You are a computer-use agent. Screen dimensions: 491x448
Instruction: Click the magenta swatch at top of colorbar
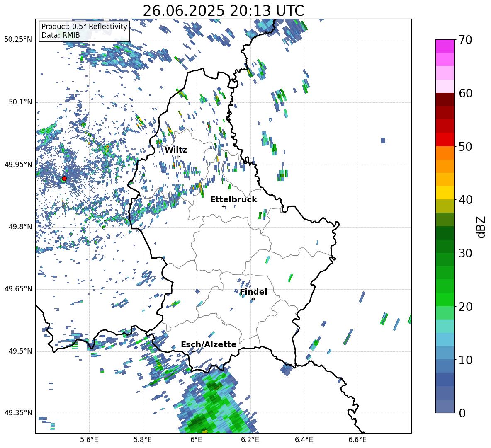click(445, 46)
